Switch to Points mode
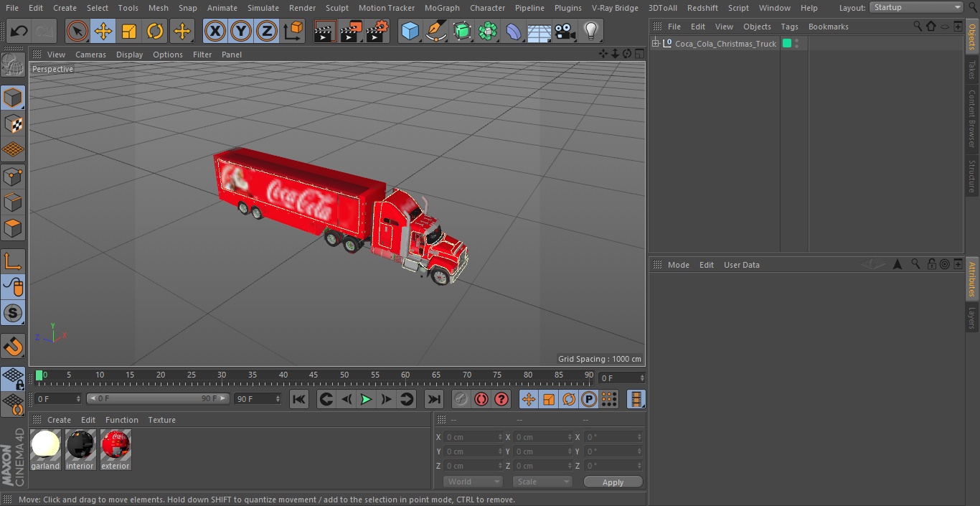This screenshot has height=506, width=980. coord(14,177)
